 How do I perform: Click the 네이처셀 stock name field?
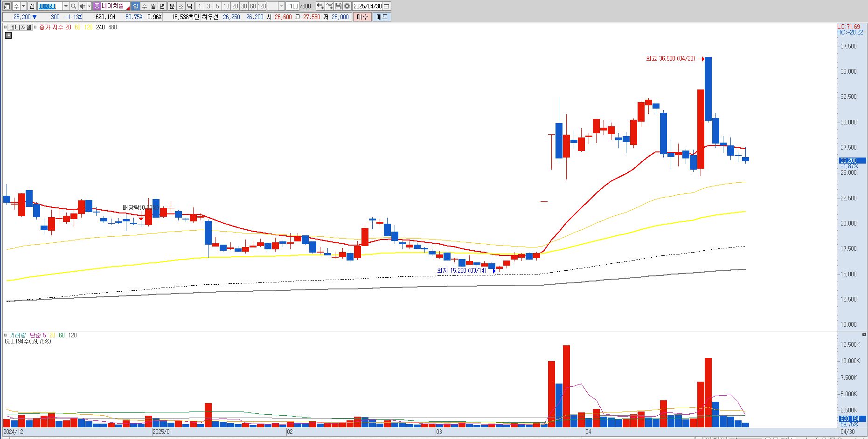click(113, 6)
